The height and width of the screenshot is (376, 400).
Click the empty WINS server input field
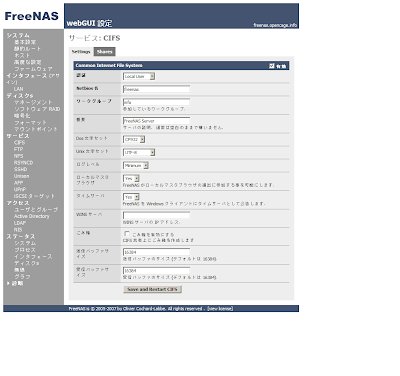pos(156,215)
